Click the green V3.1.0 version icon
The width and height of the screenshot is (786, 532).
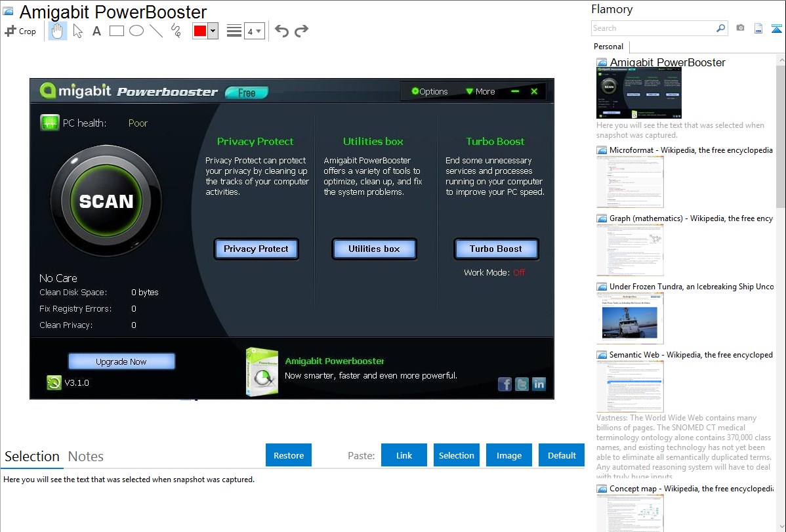(x=54, y=382)
